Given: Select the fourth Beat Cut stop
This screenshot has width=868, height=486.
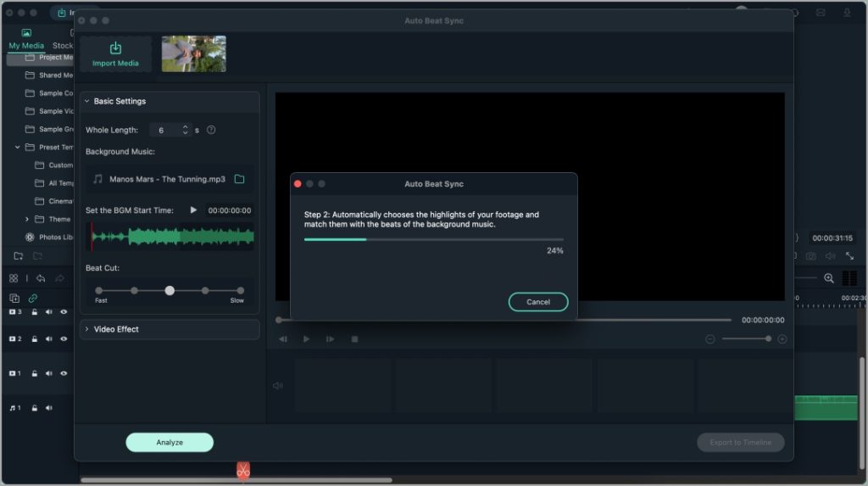Looking at the screenshot, I should click(x=205, y=290).
